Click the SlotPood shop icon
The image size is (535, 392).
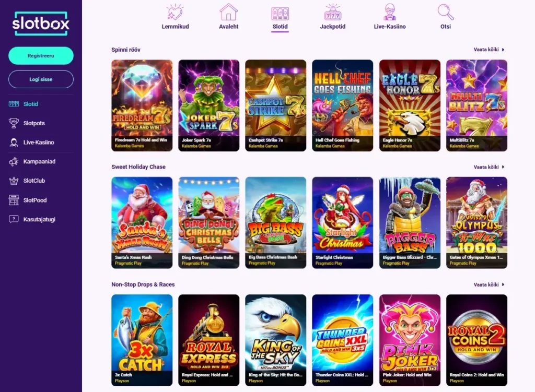[x=14, y=200]
